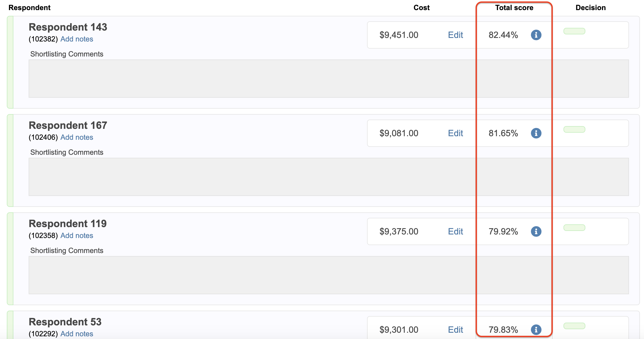
Task: Sort by Total score column header
Action: [x=514, y=8]
